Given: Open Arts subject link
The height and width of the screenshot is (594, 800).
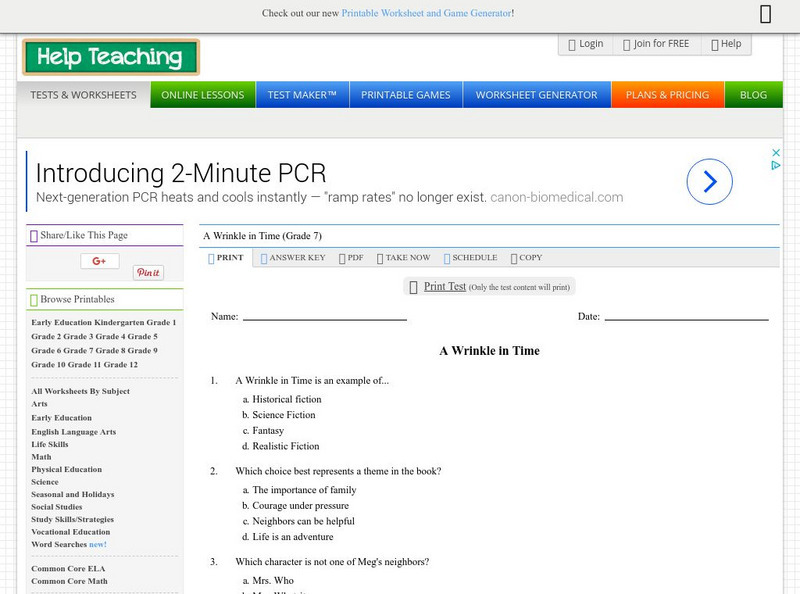Looking at the screenshot, I should pos(39,404).
